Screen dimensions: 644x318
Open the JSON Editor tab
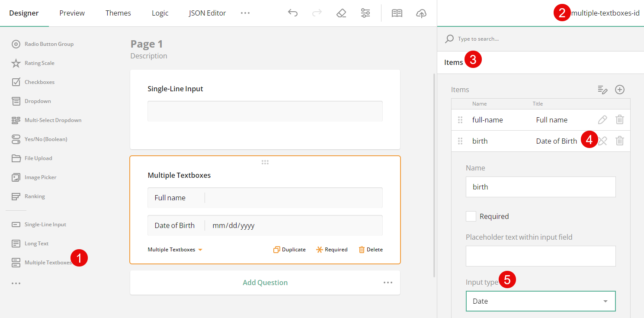[x=207, y=13]
